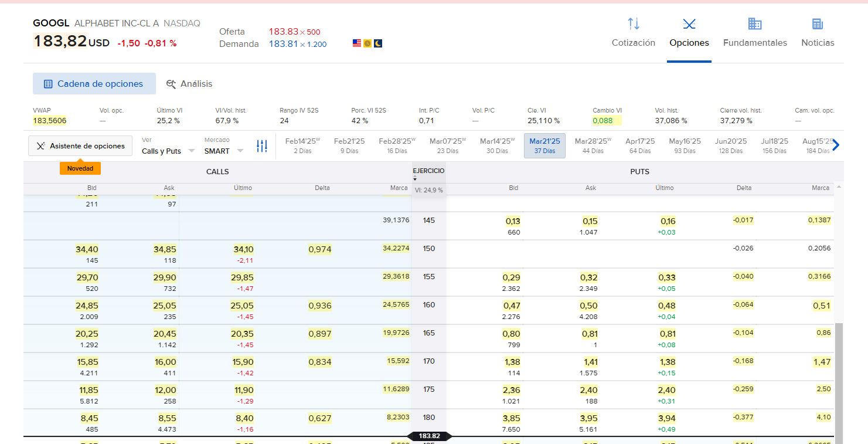Click the table vertical scrollbar thumb

click(x=839, y=382)
